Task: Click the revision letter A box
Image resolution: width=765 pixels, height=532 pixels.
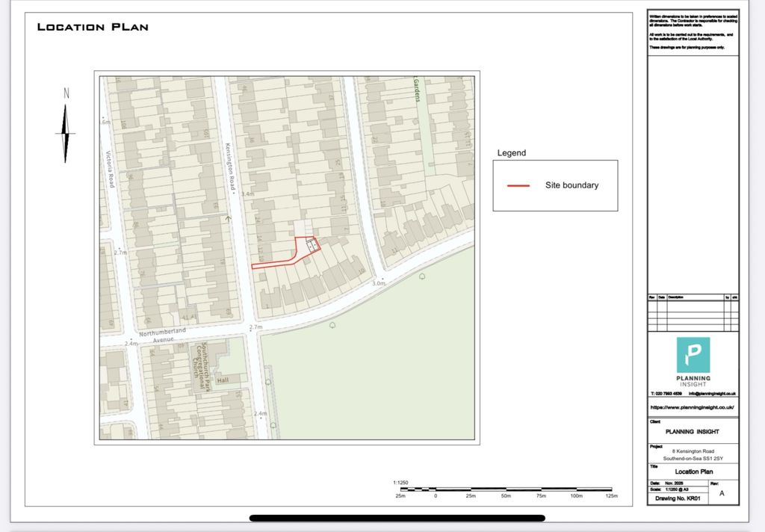Action: point(723,492)
